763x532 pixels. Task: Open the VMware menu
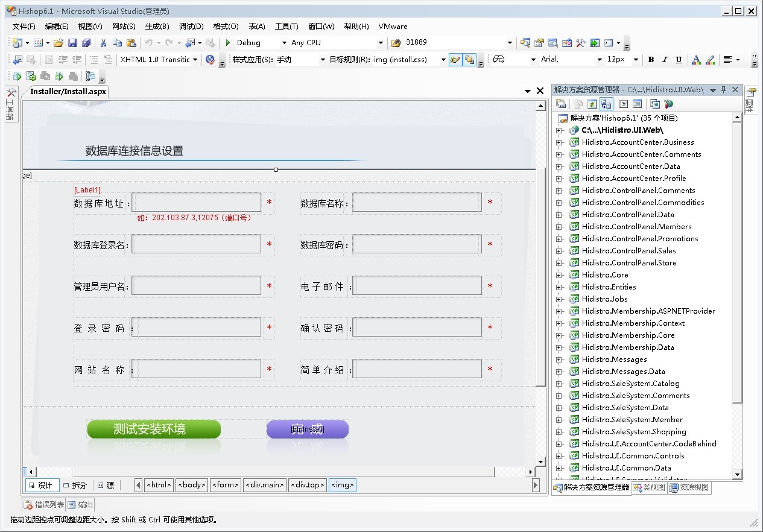point(393,27)
